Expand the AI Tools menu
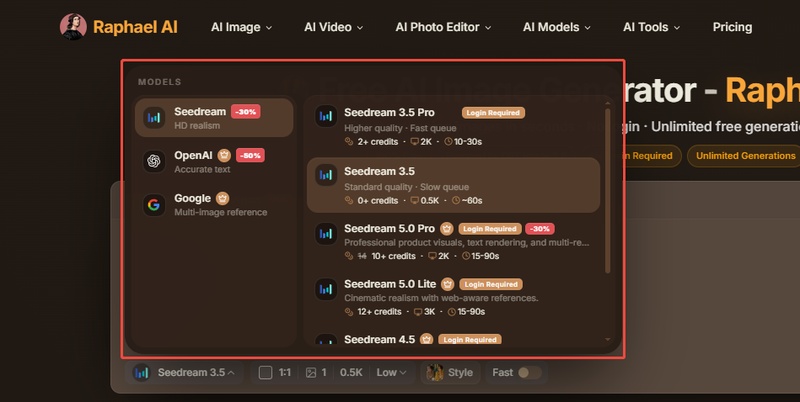 [651, 27]
